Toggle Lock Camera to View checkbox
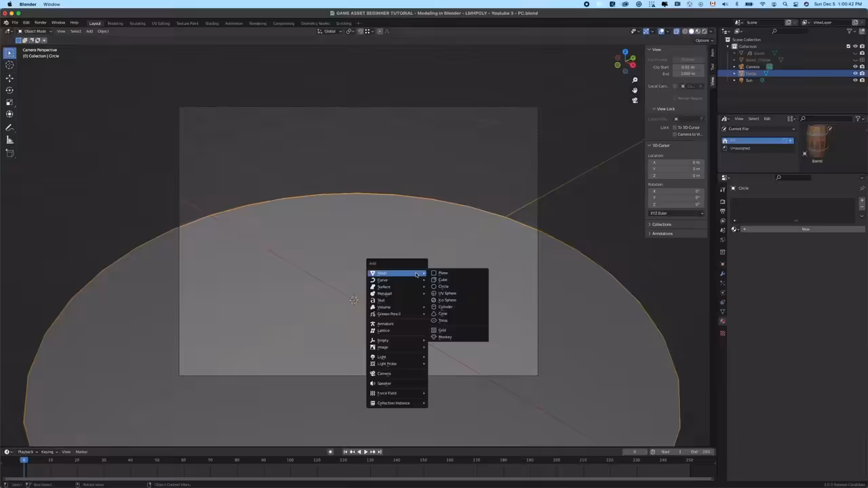Image resolution: width=868 pixels, height=488 pixels. coord(675,134)
